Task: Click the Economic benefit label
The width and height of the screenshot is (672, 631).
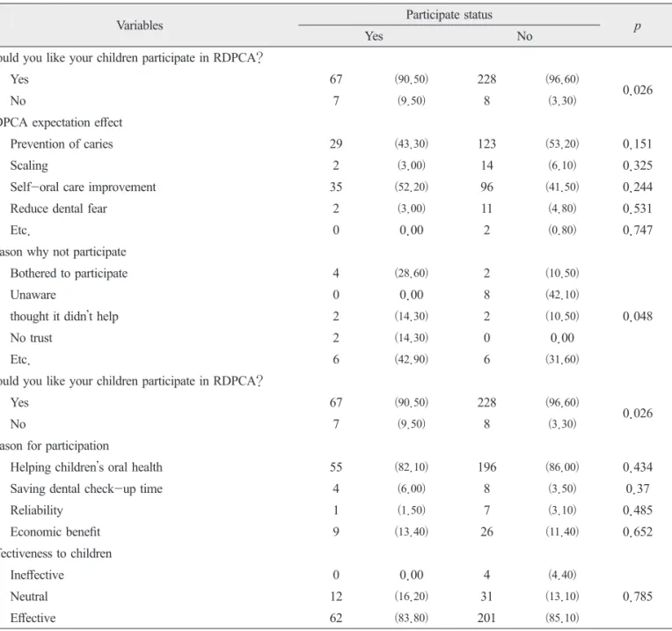Action: tap(55, 532)
